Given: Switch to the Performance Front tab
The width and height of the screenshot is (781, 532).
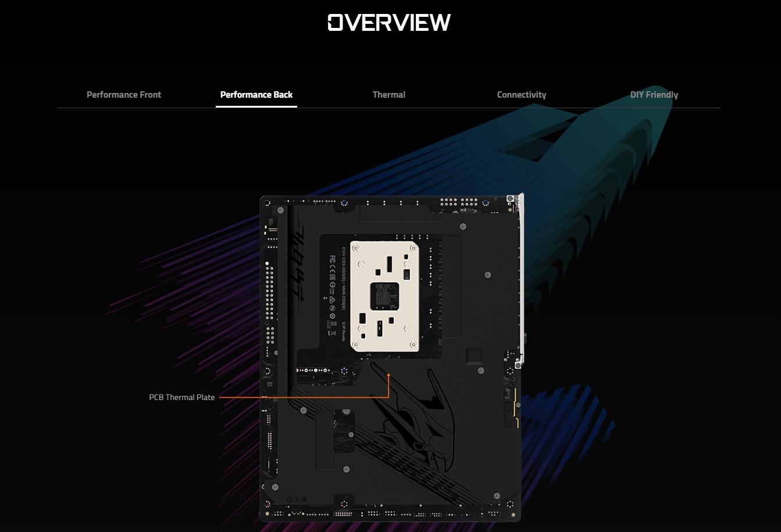Looking at the screenshot, I should coord(124,95).
